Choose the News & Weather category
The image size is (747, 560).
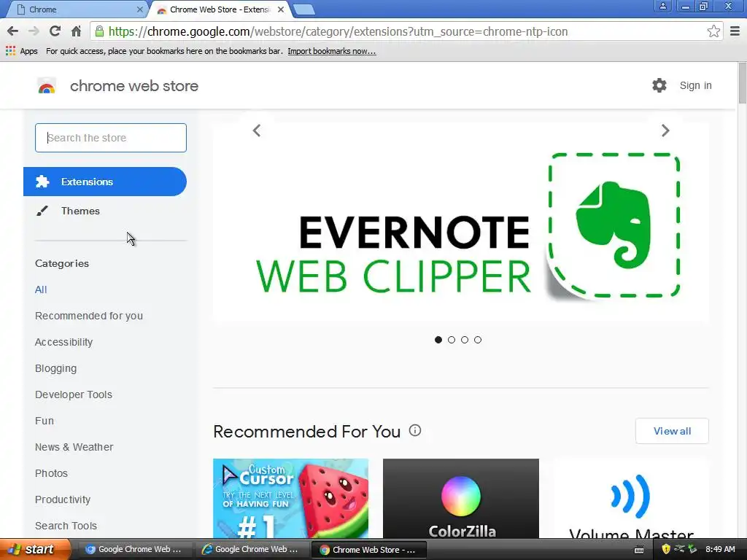(x=74, y=447)
